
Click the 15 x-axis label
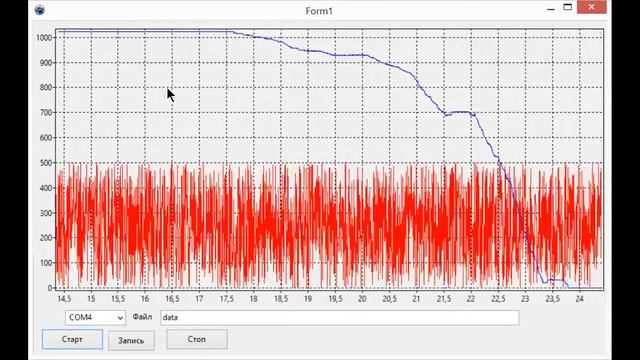tap(91, 299)
